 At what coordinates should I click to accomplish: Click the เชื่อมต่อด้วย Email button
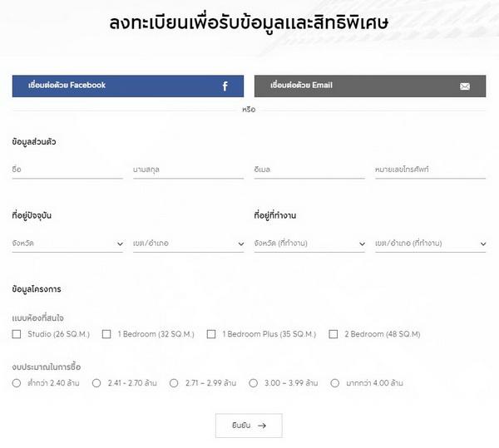pos(369,86)
